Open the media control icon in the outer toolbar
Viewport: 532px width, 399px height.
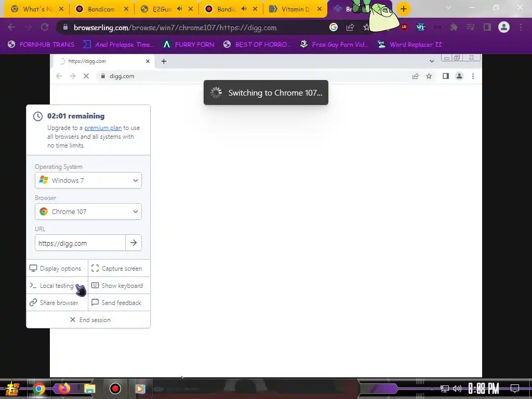(x=471, y=27)
